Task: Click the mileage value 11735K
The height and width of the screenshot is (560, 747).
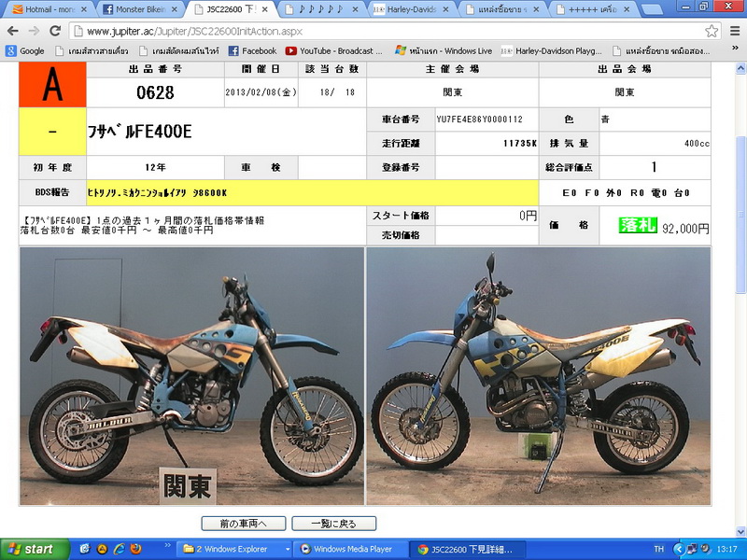Action: tap(520, 144)
